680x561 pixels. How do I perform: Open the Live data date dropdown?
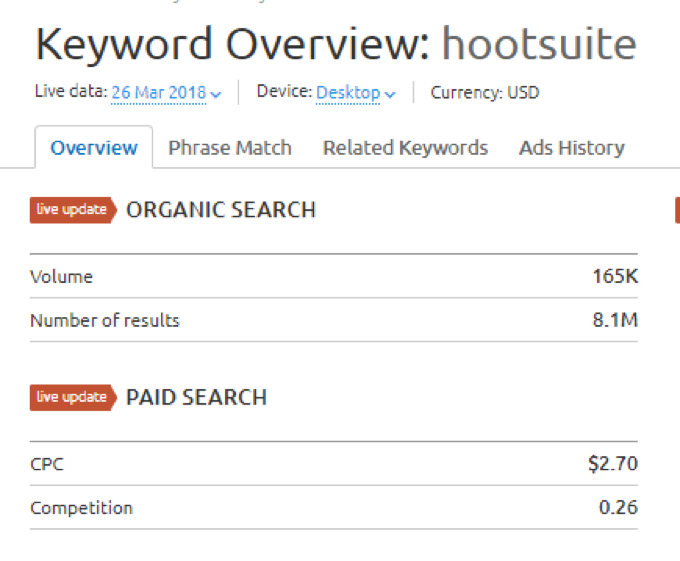pos(159,93)
